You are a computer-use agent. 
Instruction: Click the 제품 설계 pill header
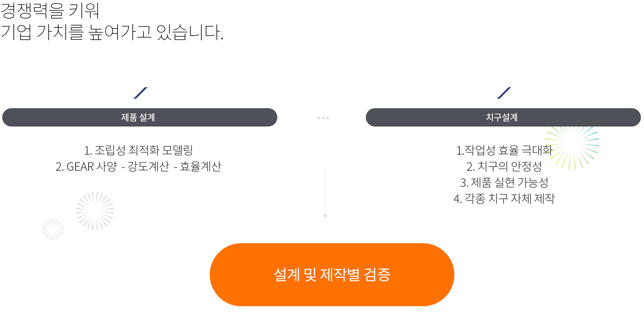(x=140, y=117)
